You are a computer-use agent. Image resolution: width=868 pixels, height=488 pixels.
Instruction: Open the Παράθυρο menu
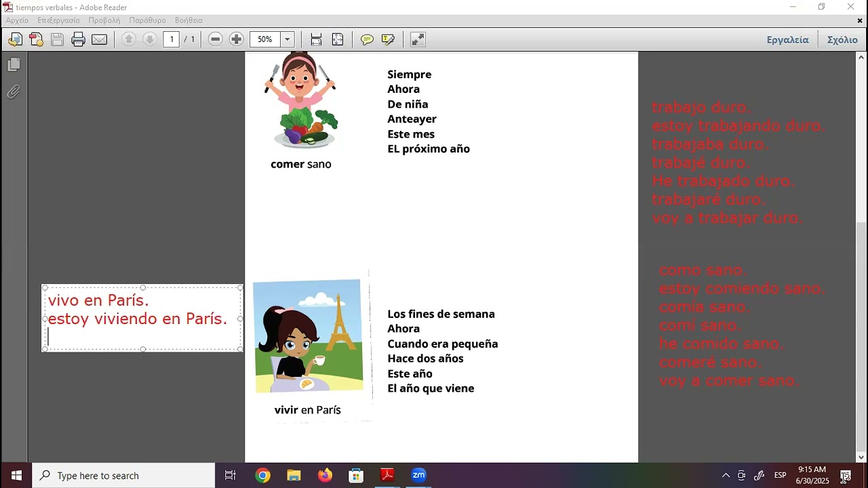(x=147, y=20)
